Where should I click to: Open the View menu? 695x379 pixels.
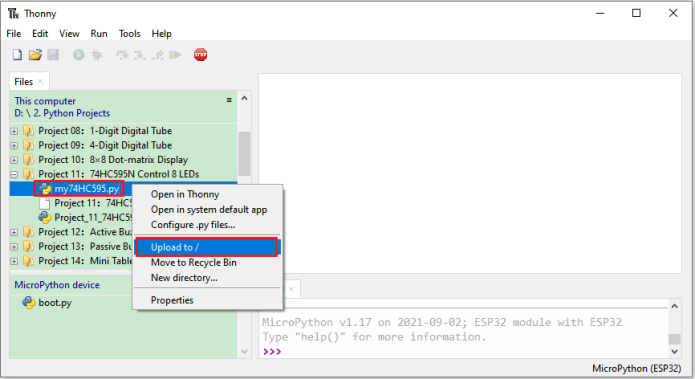coord(69,34)
